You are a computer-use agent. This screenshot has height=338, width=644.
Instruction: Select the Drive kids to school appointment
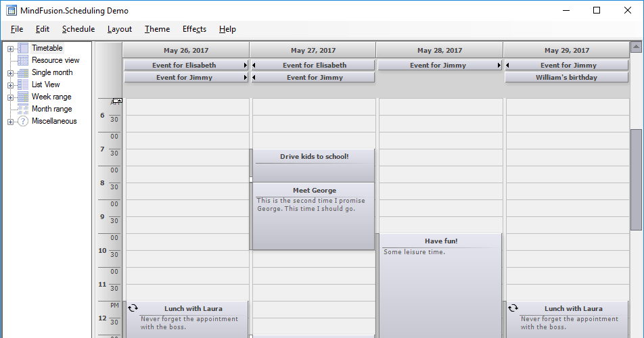[x=313, y=166]
